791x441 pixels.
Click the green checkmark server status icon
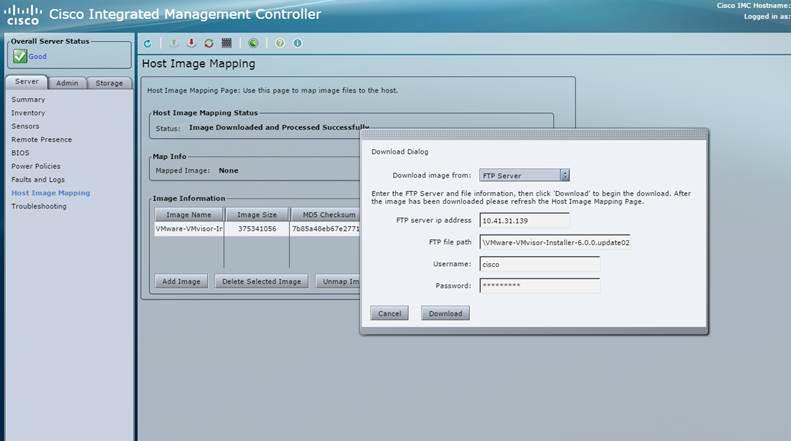click(20, 56)
